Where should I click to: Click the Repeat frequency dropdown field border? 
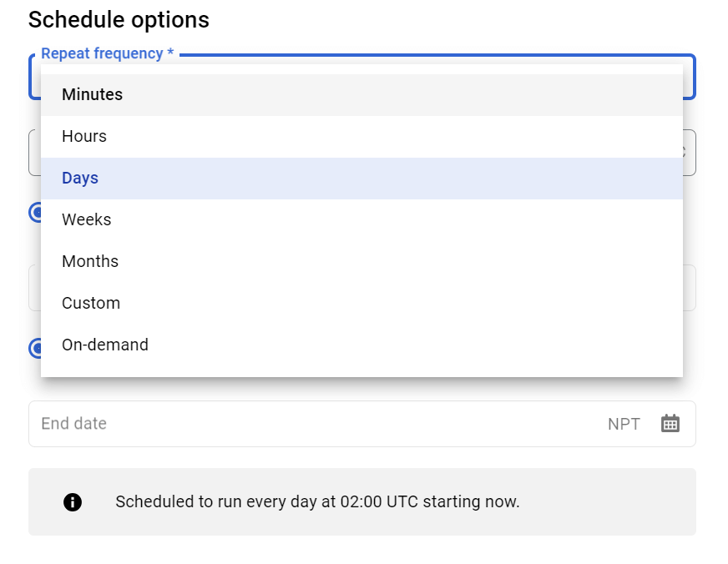click(x=689, y=77)
